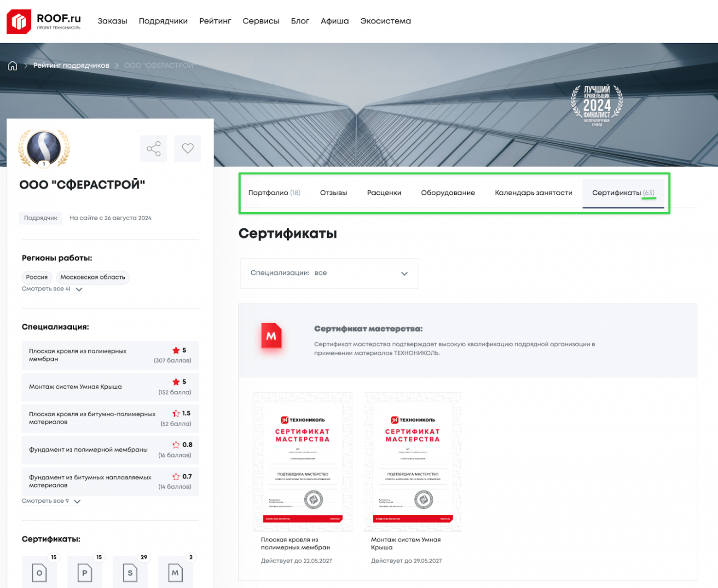Open the 'M' certificate file icon in sidebar
This screenshot has width=718, height=588.
point(175,572)
